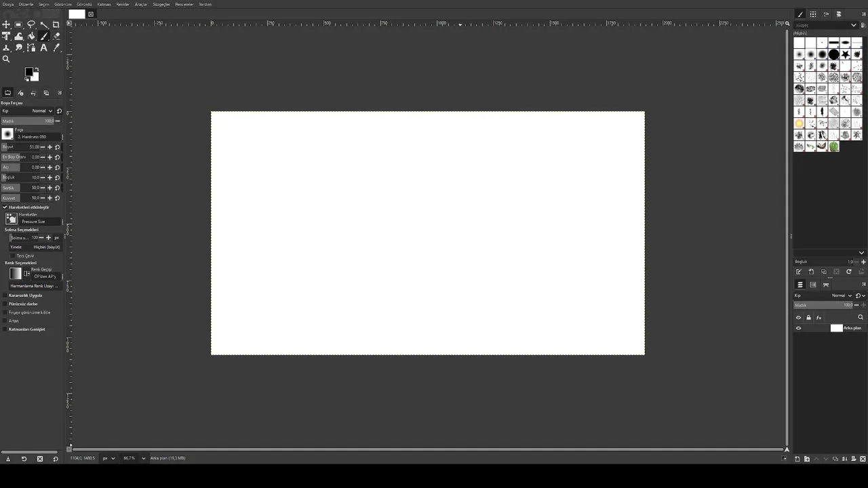Select the Text tool
The image size is (868, 488).
(44, 47)
